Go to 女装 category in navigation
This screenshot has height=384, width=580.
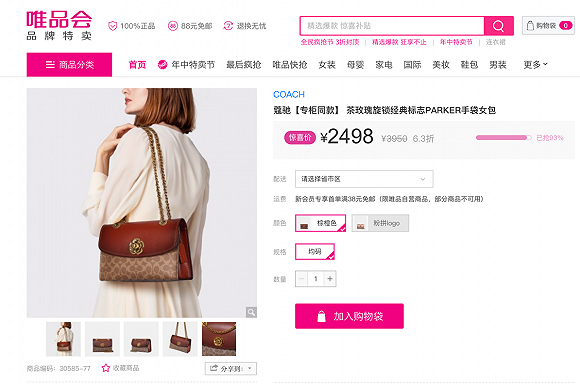coord(327,65)
